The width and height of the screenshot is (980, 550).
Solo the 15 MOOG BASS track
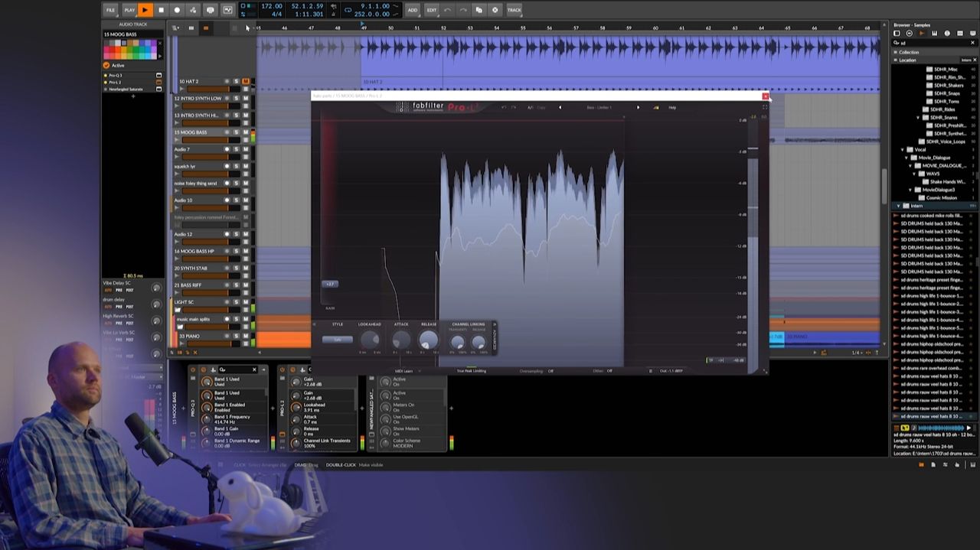coord(236,132)
